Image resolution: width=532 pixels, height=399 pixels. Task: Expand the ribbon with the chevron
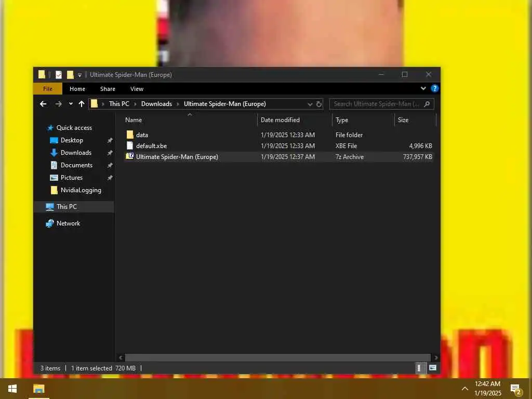pos(423,88)
